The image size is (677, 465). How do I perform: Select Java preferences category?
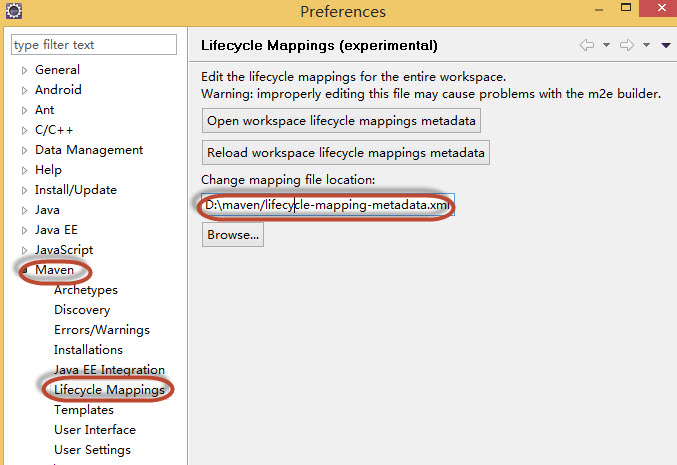click(x=47, y=210)
